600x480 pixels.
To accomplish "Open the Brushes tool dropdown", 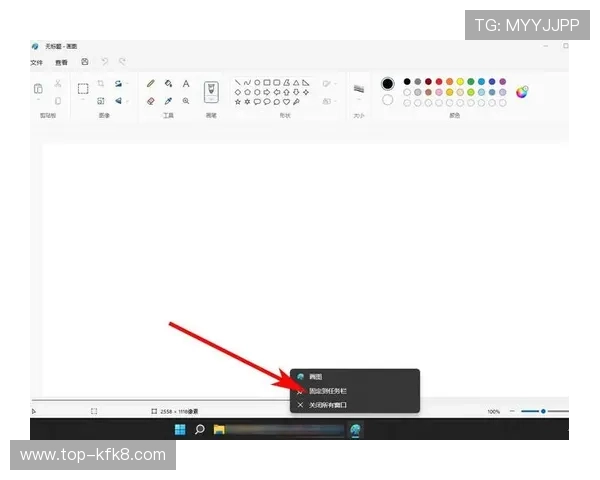I will point(211,92).
